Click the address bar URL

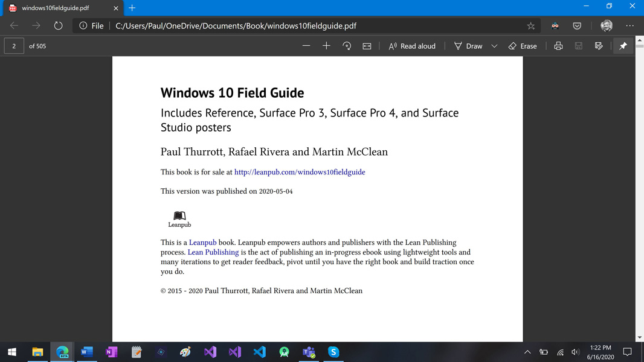[x=236, y=26]
